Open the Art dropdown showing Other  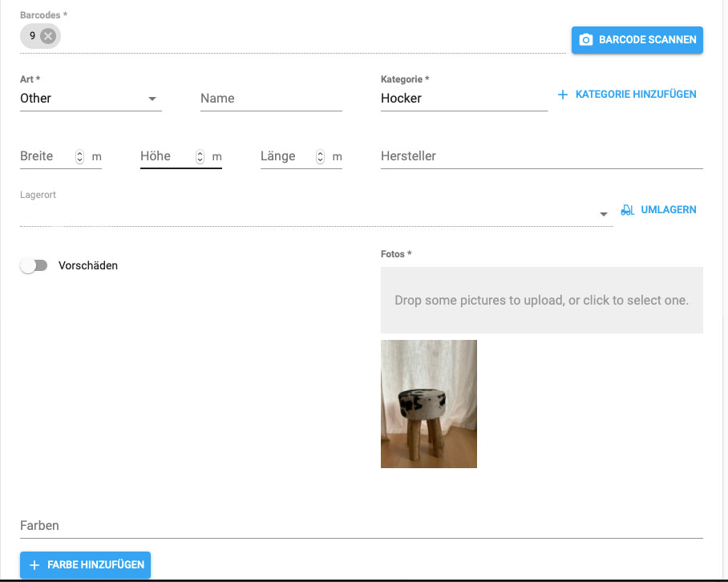click(x=91, y=99)
